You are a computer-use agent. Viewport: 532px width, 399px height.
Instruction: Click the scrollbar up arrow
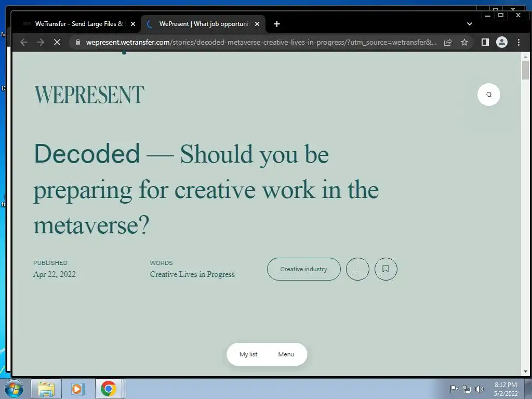pyautogui.click(x=525, y=57)
